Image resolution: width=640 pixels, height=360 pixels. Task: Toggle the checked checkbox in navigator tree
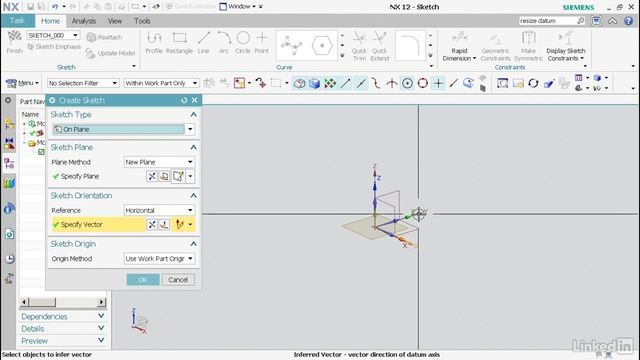41,152
